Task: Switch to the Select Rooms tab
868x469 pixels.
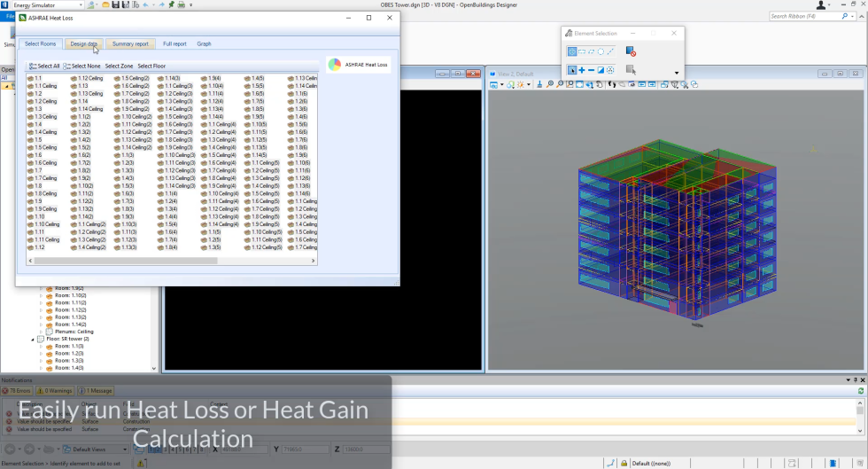Action: click(41, 43)
